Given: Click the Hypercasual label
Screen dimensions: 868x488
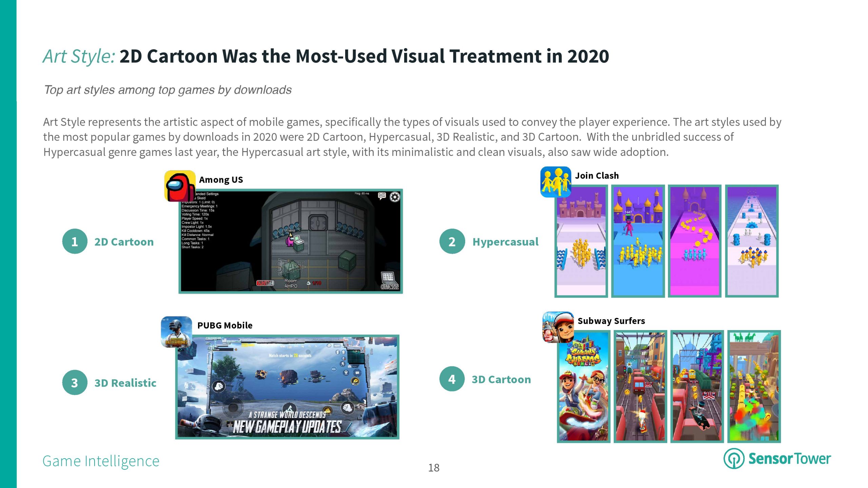Looking at the screenshot, I should [x=505, y=242].
